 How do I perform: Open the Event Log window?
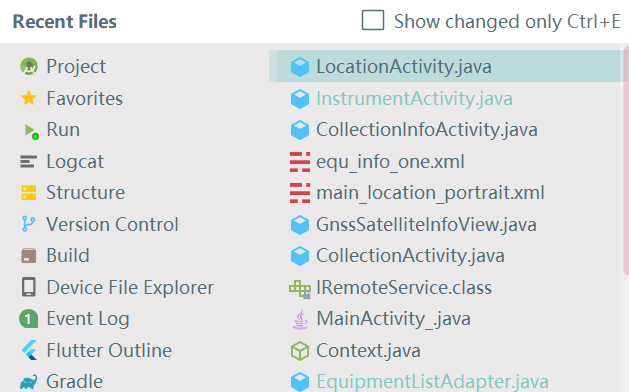88,319
